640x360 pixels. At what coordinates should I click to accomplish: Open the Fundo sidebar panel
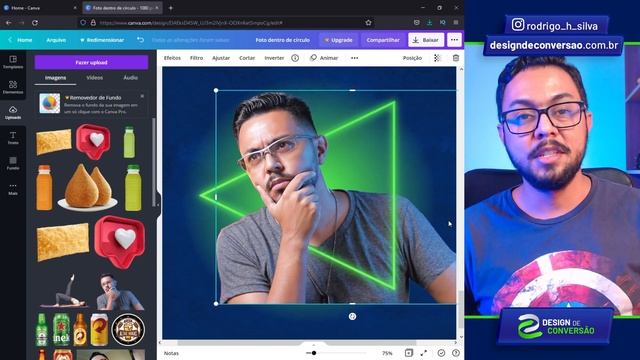[x=13, y=163]
